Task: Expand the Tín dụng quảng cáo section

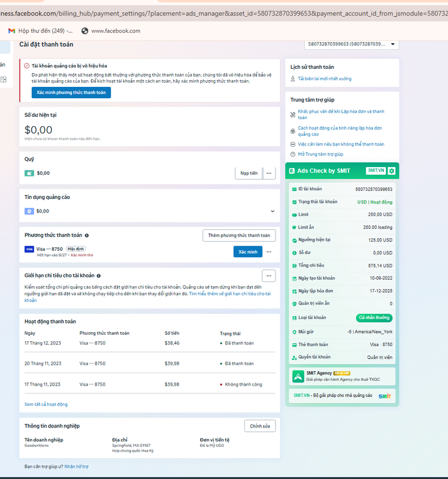Action: tap(273, 211)
